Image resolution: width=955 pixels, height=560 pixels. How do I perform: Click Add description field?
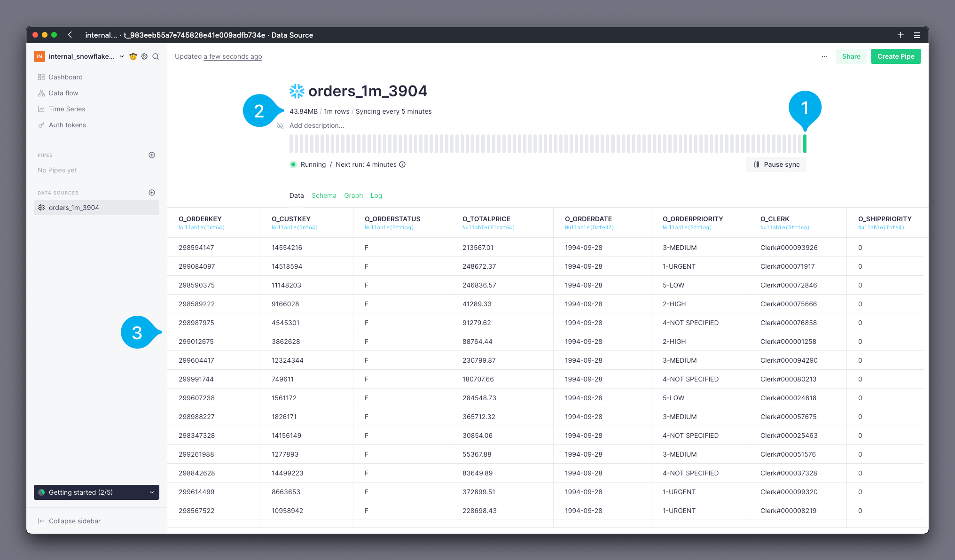pos(317,125)
